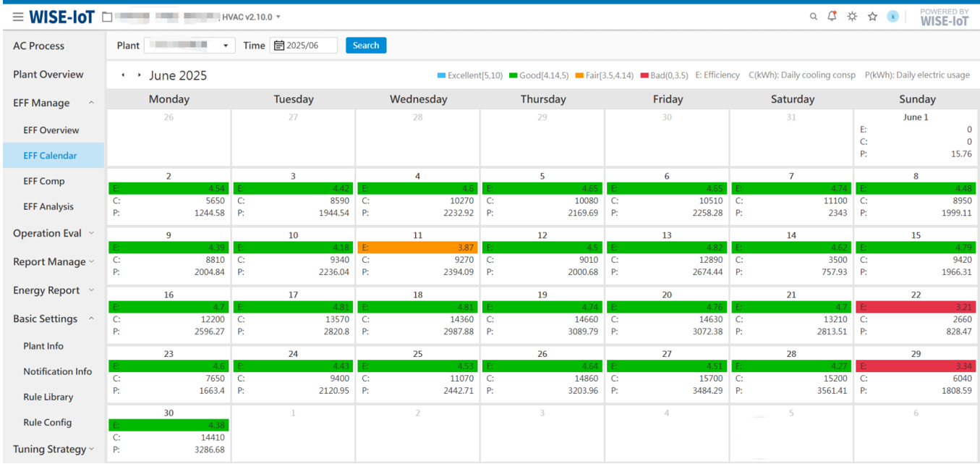Click the star favorites icon
Viewport: 980px width, 464px height.
point(872,17)
